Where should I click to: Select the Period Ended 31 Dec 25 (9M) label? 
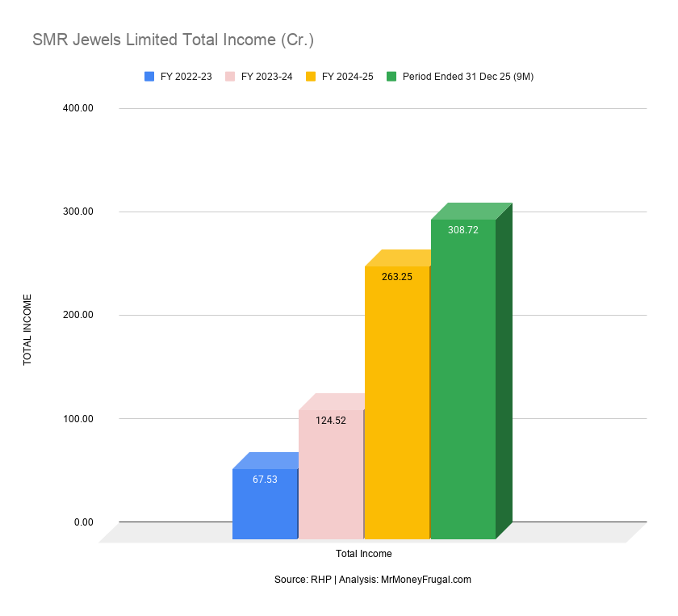pos(468,77)
